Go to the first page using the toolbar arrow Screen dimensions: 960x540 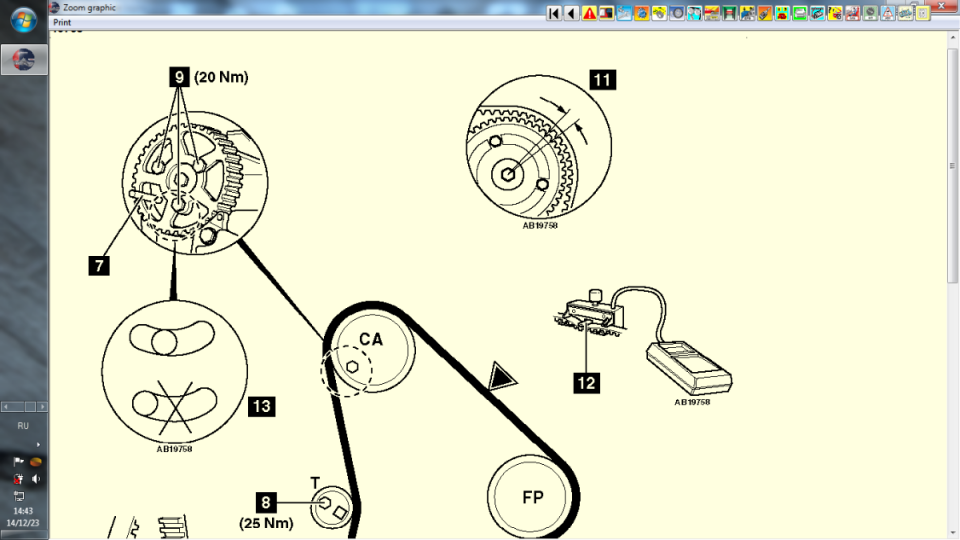(x=554, y=13)
